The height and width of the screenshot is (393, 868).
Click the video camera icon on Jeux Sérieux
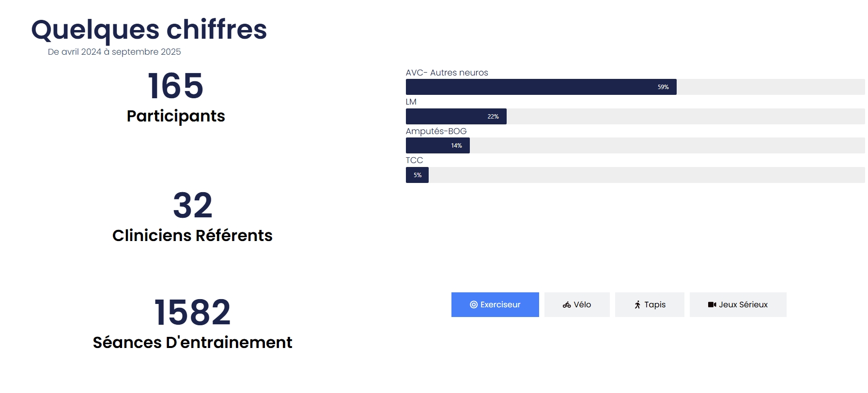coord(712,305)
